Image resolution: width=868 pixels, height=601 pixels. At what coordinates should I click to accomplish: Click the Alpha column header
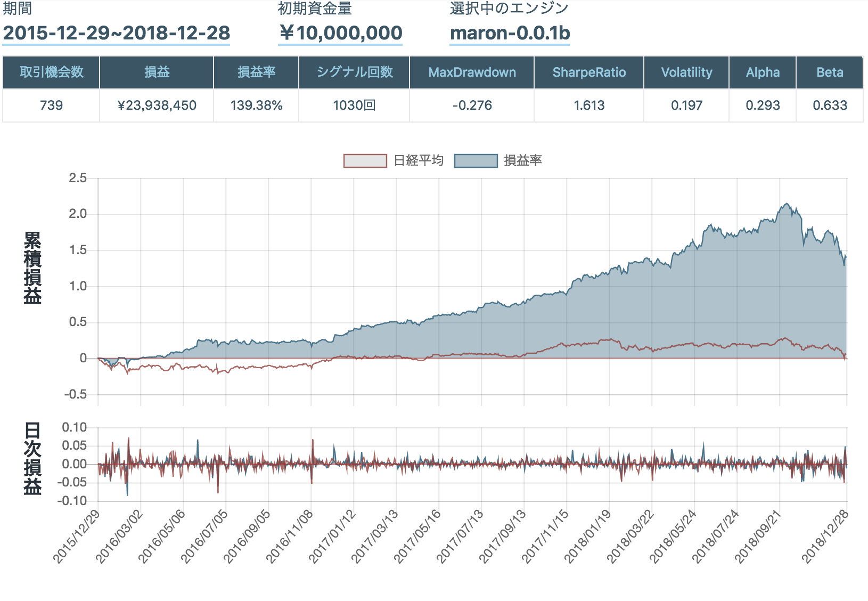(763, 72)
